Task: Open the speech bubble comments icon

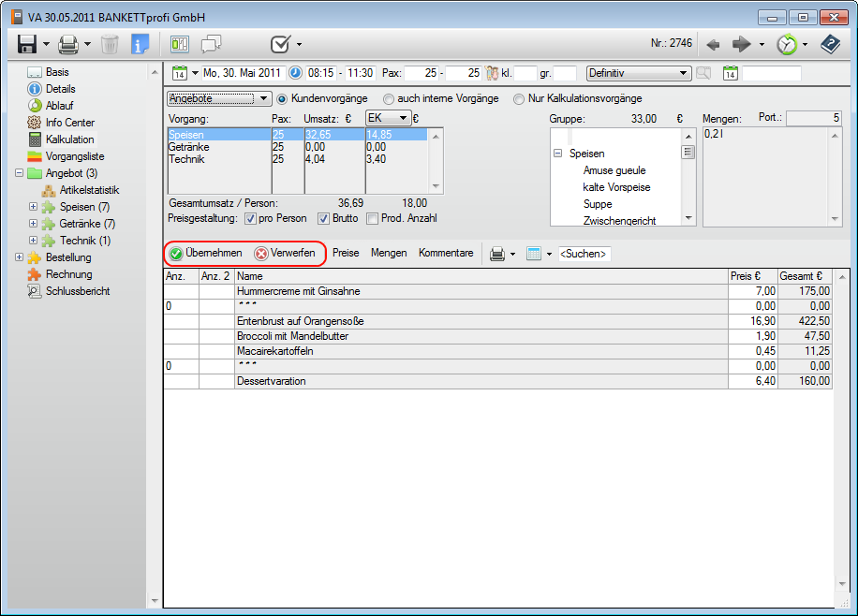Action: pyautogui.click(x=212, y=44)
